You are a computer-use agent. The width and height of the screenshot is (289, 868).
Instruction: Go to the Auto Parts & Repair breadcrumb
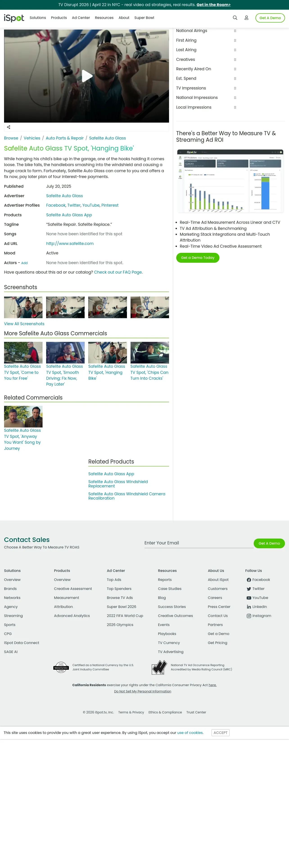click(65, 138)
